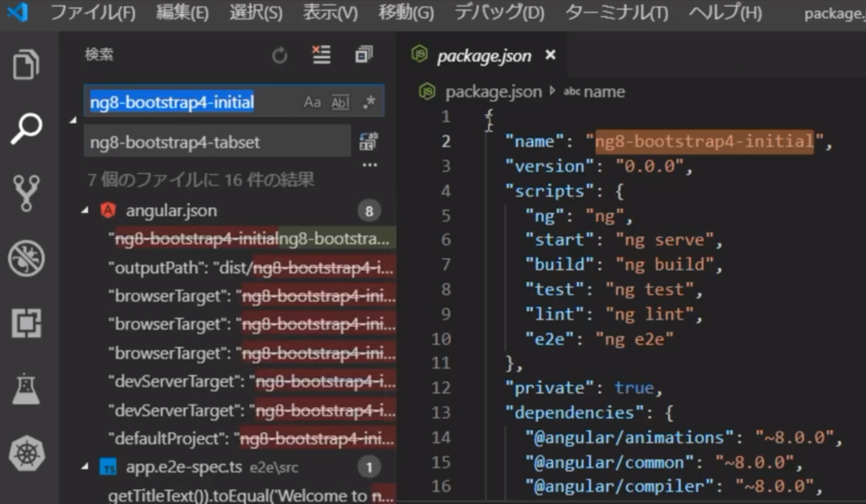Click "@angular/animations" in editor
866x504 pixels.
[x=629, y=437]
